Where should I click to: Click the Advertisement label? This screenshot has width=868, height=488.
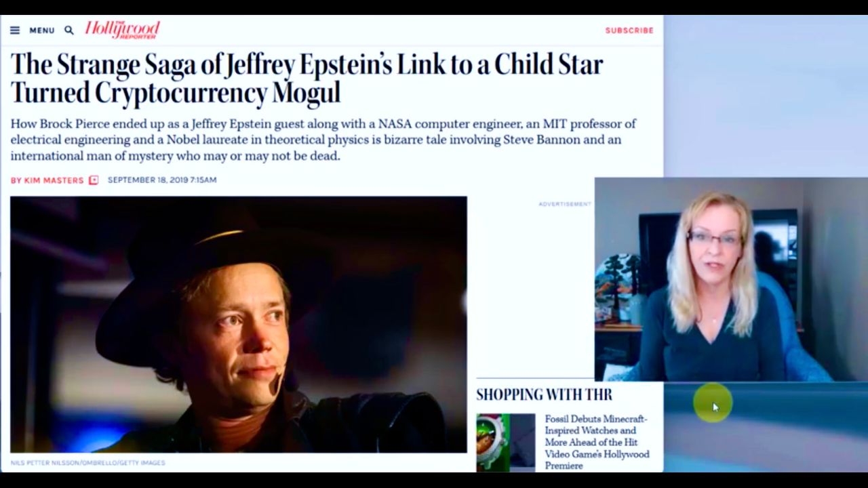pos(565,204)
